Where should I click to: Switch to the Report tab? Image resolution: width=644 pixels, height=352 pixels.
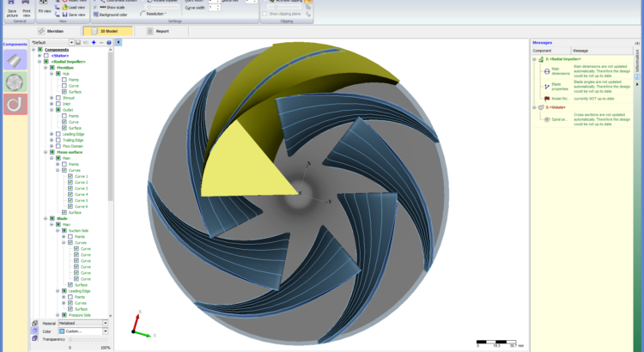[161, 31]
